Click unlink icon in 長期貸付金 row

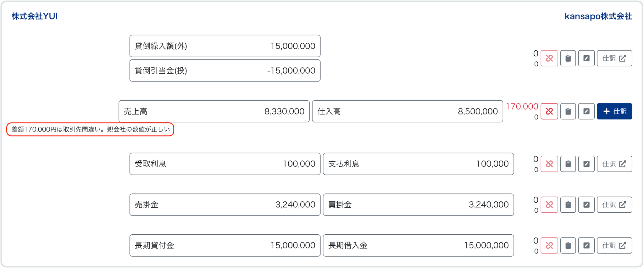pos(549,245)
